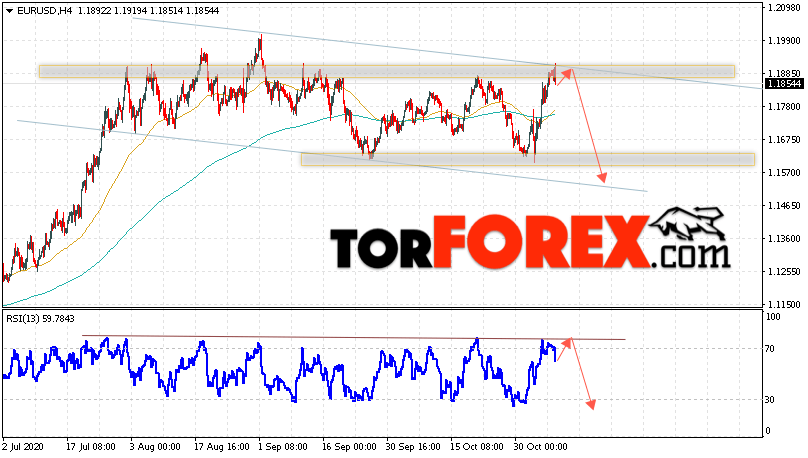Select the upper resistance zone rectangle near 1.18850
Image resolution: width=808 pixels, height=458 pixels.
coord(386,72)
